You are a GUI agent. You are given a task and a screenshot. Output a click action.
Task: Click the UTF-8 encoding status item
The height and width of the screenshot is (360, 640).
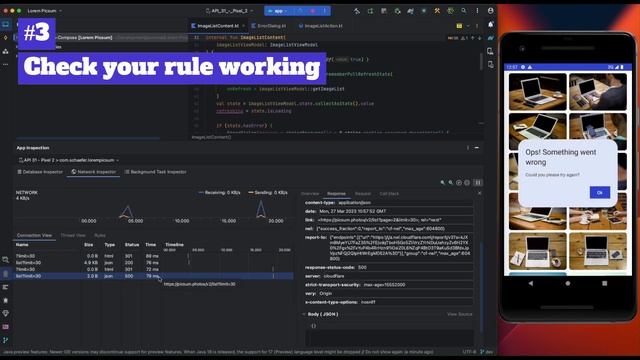click(x=469, y=351)
